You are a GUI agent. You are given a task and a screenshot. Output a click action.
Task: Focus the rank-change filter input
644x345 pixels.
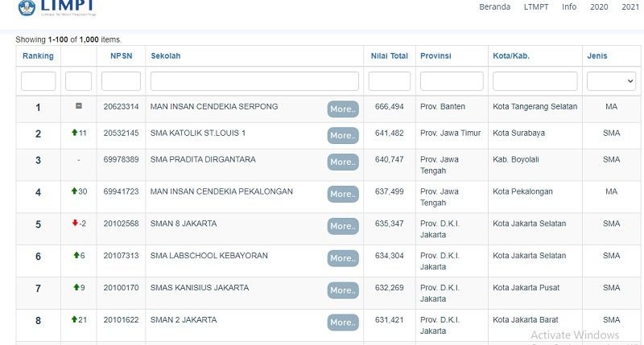coord(78,81)
